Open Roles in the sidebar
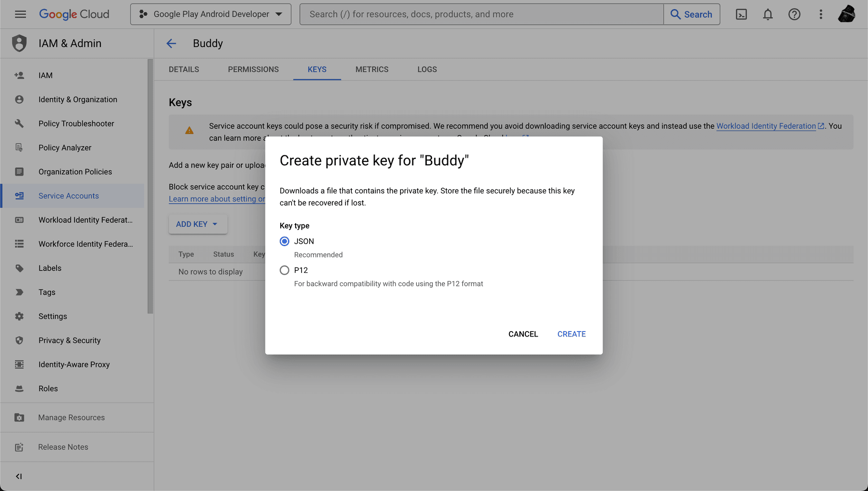Screen dimensions: 868x491 (x=48, y=388)
